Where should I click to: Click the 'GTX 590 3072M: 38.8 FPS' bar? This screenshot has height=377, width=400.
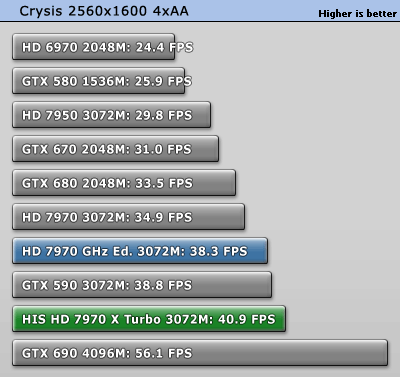tap(142, 285)
